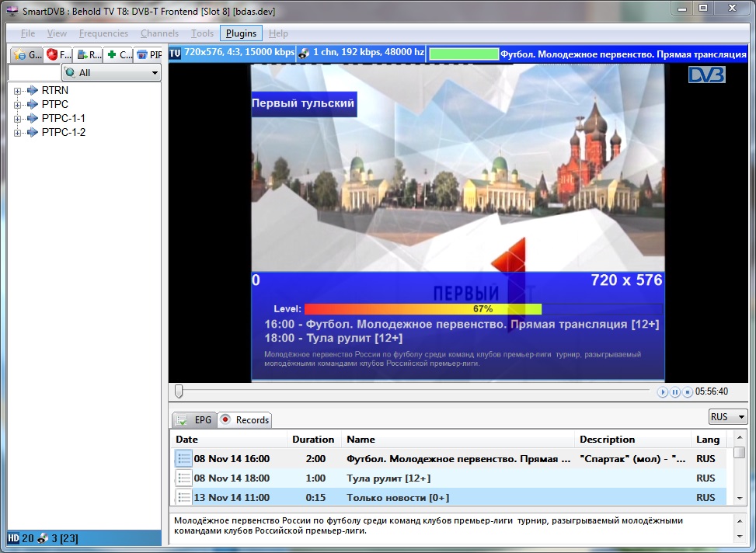Click the play button in playback controls

coord(663,392)
